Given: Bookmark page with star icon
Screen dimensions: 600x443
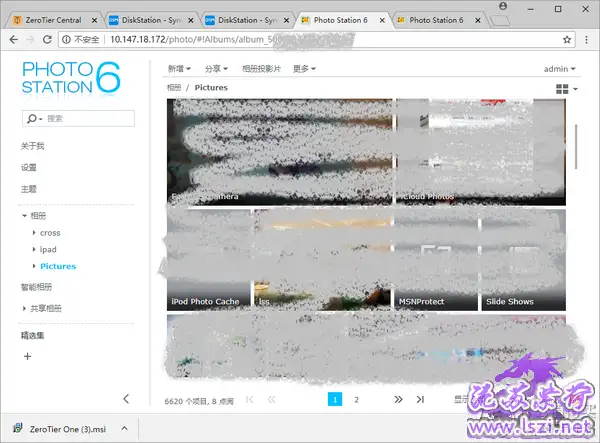Looking at the screenshot, I should click(x=567, y=39).
